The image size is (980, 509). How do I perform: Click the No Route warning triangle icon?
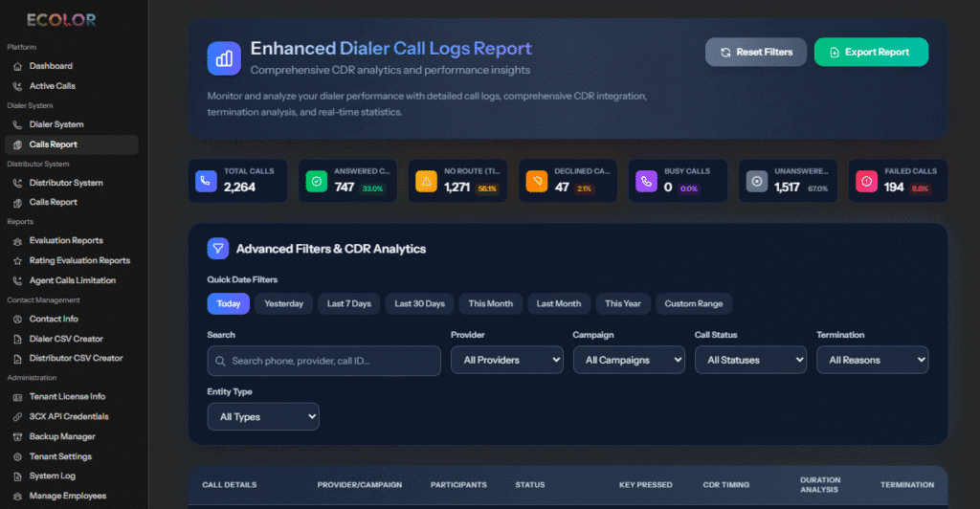tap(426, 180)
